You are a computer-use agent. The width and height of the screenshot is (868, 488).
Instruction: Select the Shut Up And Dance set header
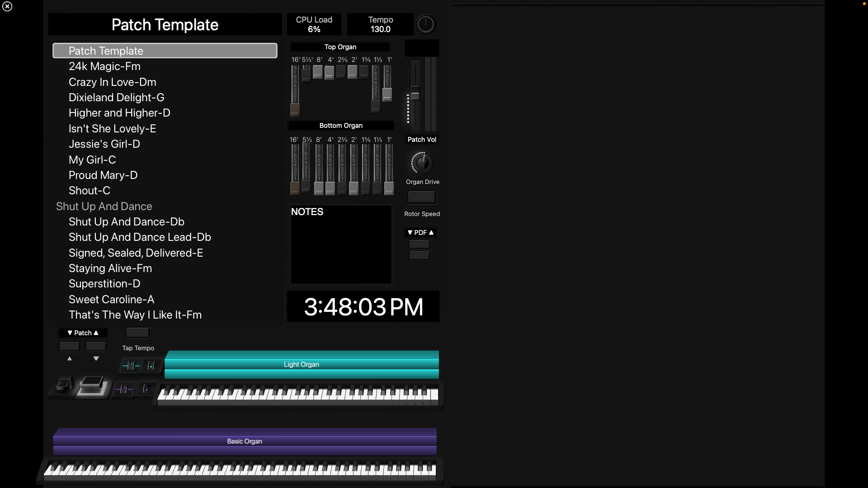(104, 206)
